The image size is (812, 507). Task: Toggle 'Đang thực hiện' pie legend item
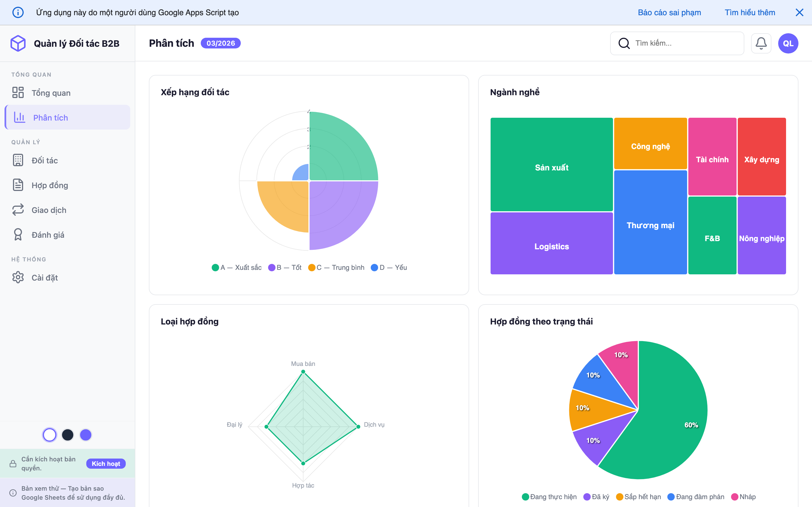pos(549,497)
